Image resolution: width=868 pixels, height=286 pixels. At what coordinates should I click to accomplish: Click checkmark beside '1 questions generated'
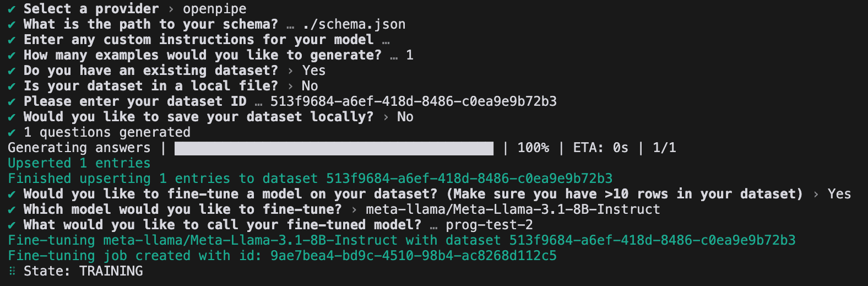click(12, 133)
